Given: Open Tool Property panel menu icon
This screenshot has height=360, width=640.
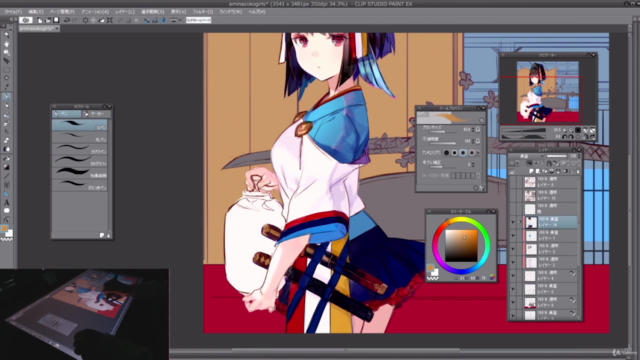Looking at the screenshot, I should tap(419, 108).
